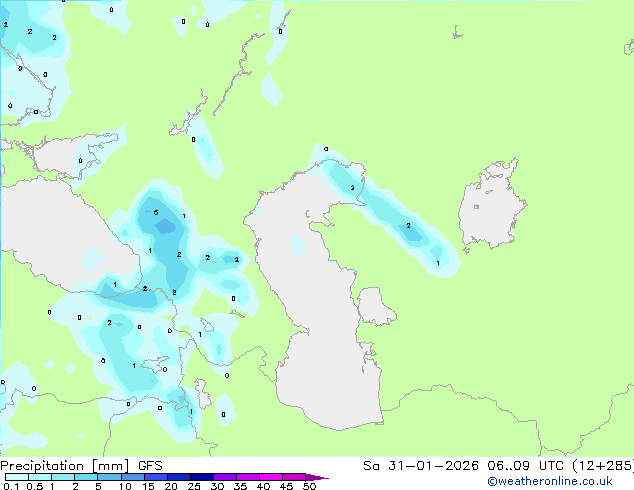Click the 45–50 mm legend color cell
Viewport: 634px width, 490px height.
click(x=294, y=477)
